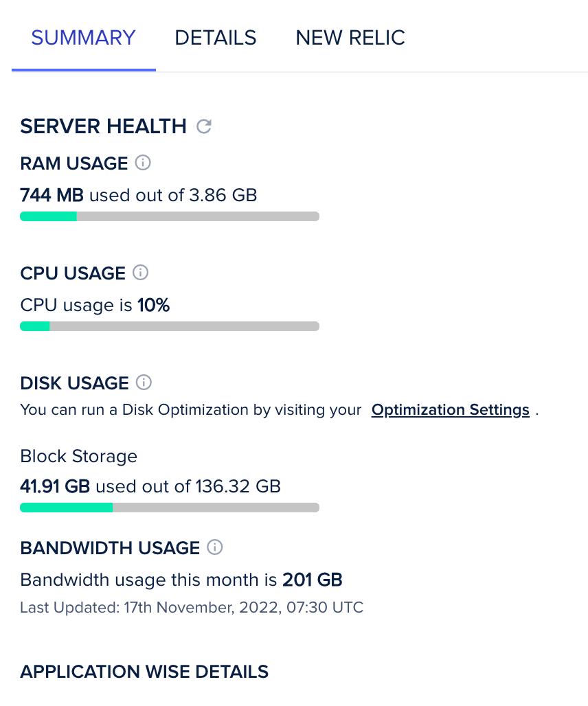Viewport: 588px width, 706px height.
Task: Click the Block Storage label
Action: pos(78,456)
